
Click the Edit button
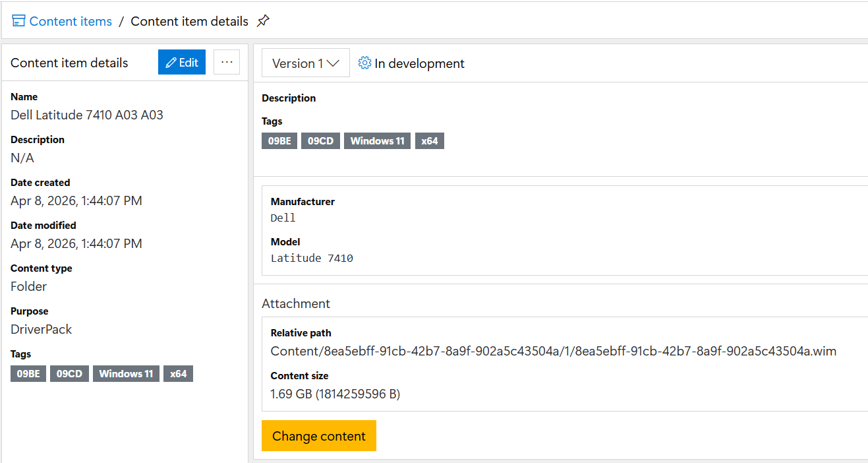coord(182,63)
